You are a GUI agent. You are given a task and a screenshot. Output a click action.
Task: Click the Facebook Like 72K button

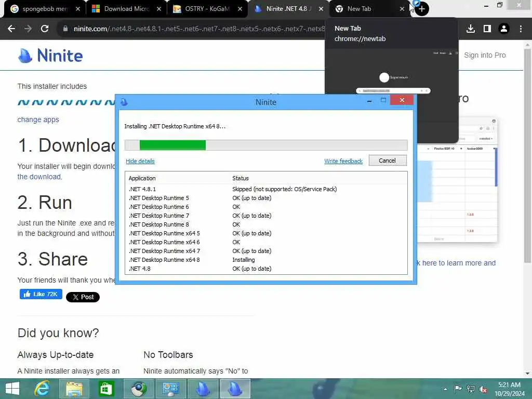[41, 294]
